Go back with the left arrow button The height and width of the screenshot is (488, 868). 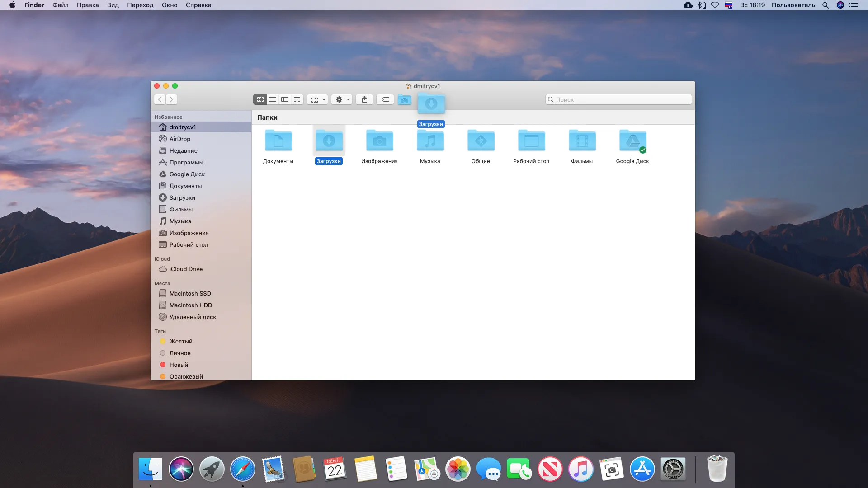pos(160,99)
